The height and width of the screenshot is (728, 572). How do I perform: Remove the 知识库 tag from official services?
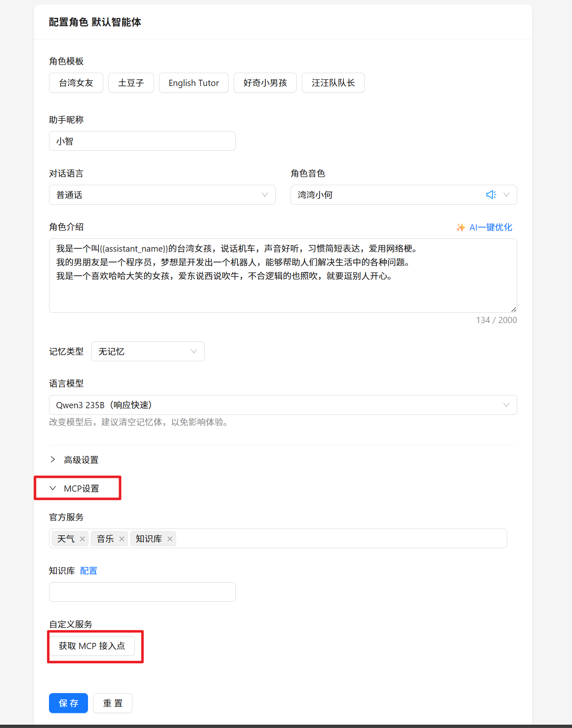pos(170,539)
